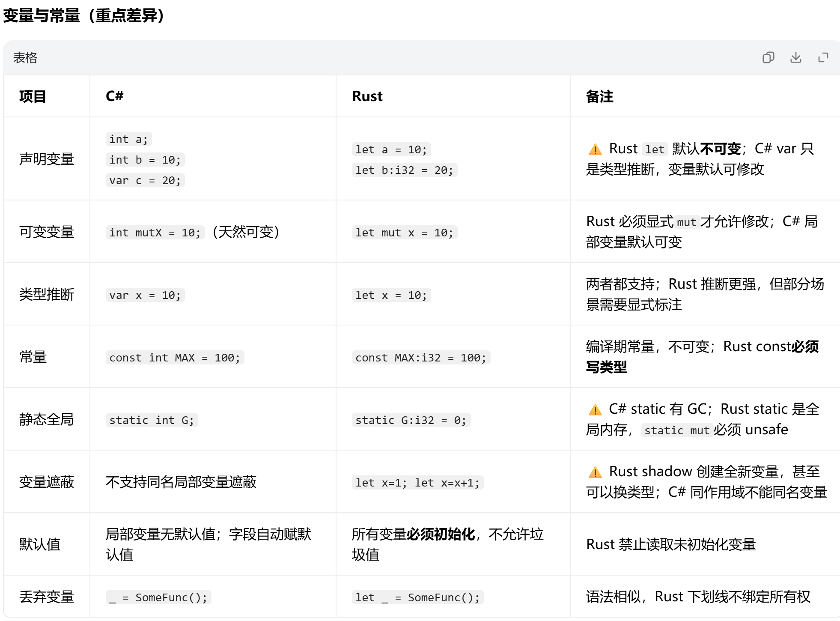
Task: Click the code 'let x=1; let x=x+1;'
Action: tap(418, 483)
